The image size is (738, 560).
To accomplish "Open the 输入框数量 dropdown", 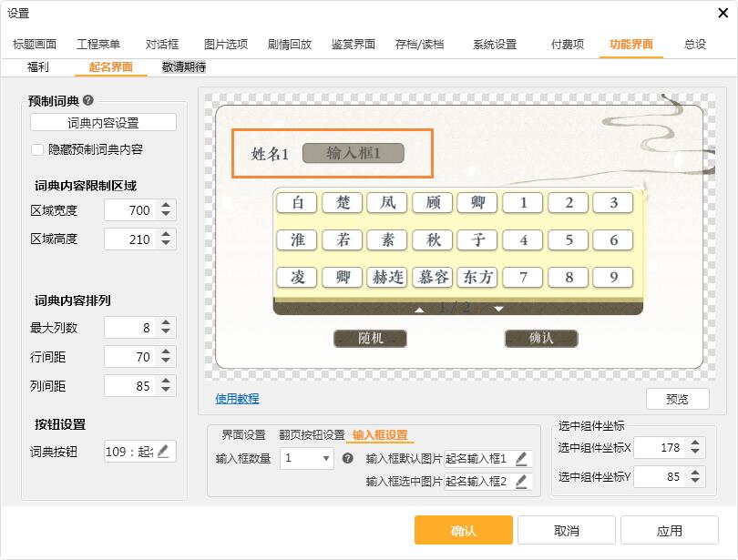I will click(307, 459).
